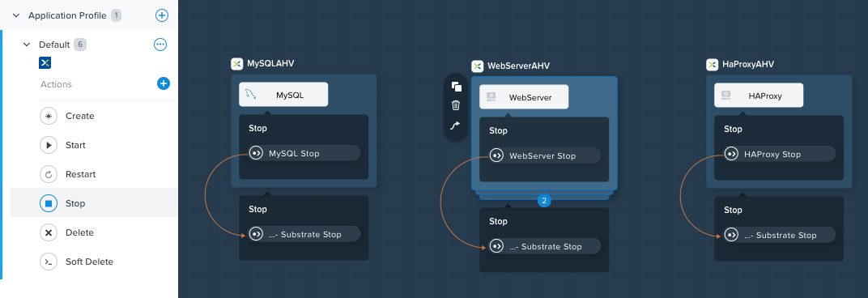Click the MySQL dolphin logo icon
Viewport: 868px width, 298px height.
(x=251, y=95)
